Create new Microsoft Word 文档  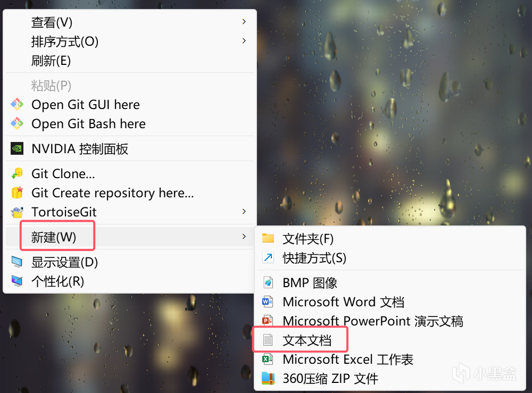pos(390,302)
